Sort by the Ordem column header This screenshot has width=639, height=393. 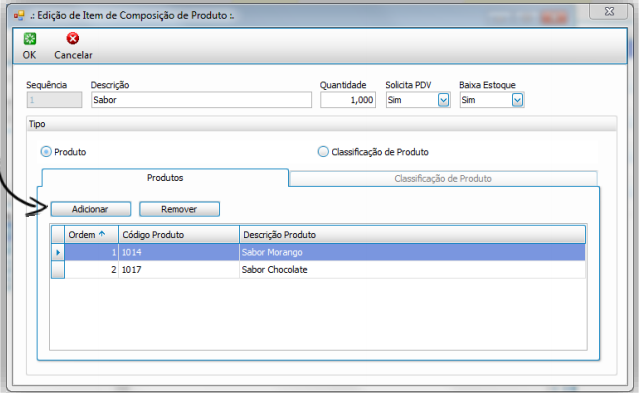91,235
